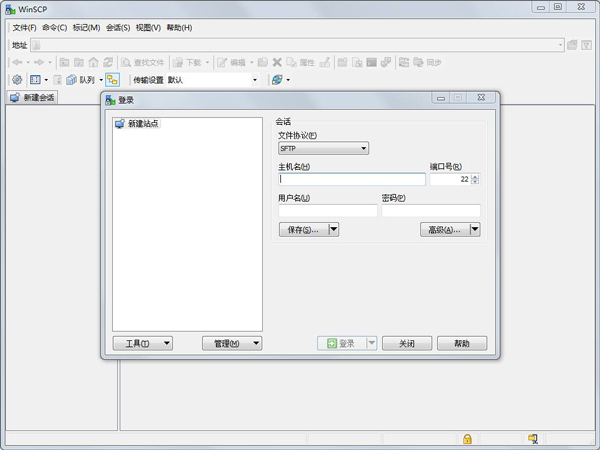600x450 pixels.
Task: Click the globe new session icon
Action: point(277,80)
